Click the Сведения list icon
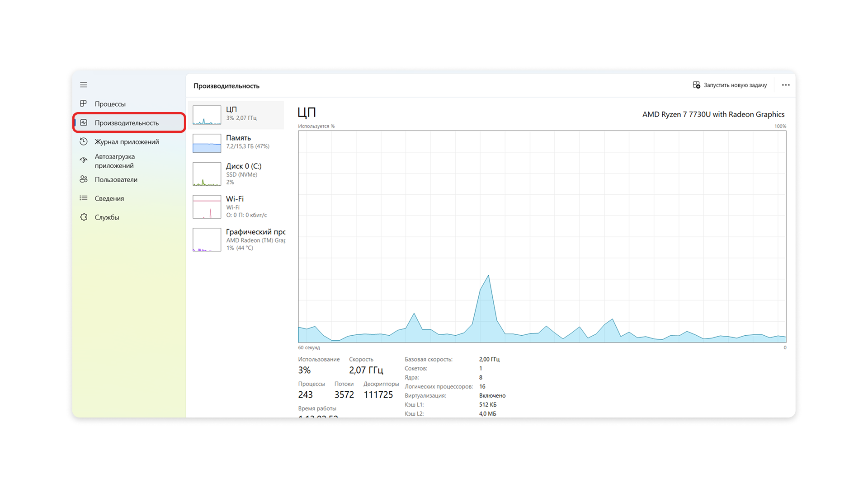Viewport: 868px width, 488px height. pos(84,198)
